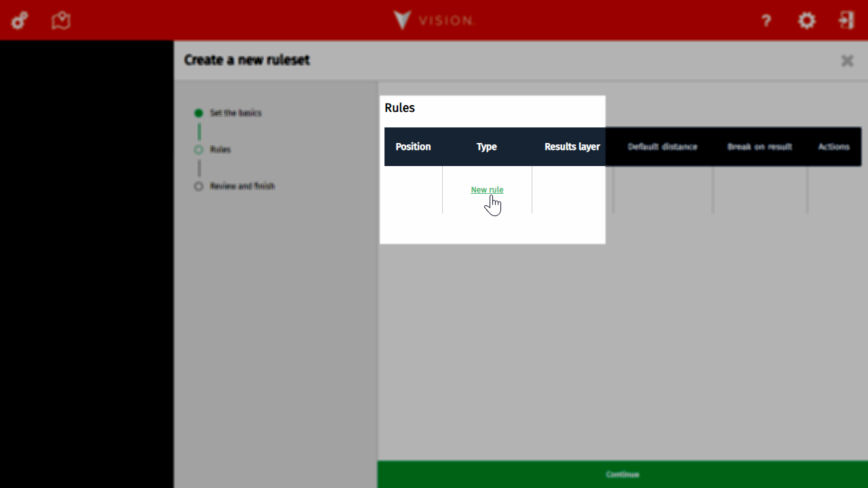Viewport: 868px width, 488px height.
Task: Click the Default distance column header
Action: pos(662,147)
